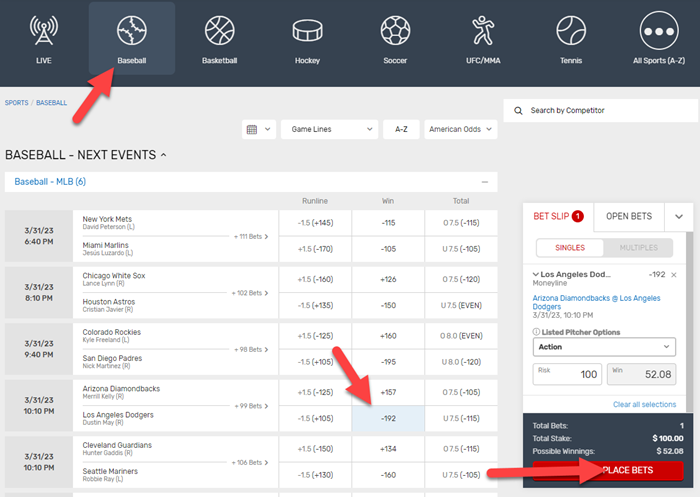
Task: Select the Bet Slip tab
Action: point(558,216)
